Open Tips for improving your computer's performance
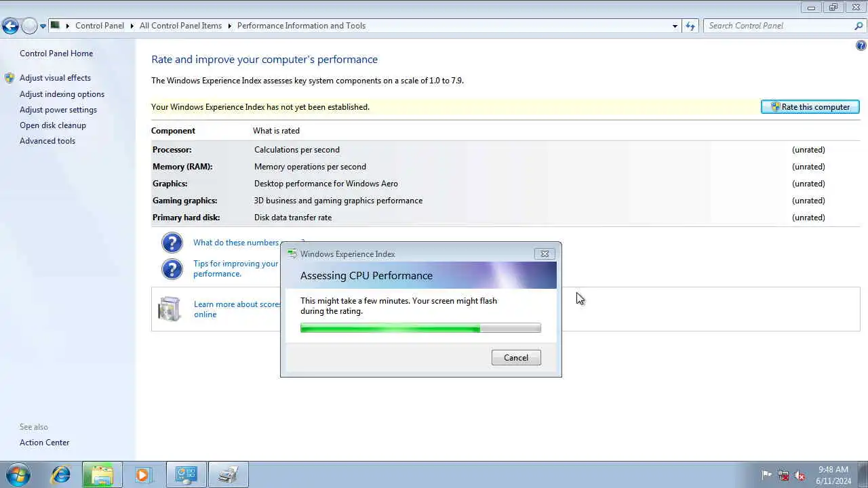868x488 pixels. point(236,268)
